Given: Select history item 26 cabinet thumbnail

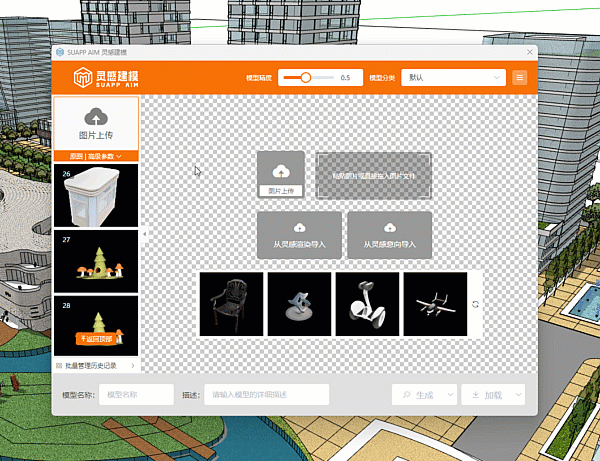Looking at the screenshot, I should tap(95, 197).
